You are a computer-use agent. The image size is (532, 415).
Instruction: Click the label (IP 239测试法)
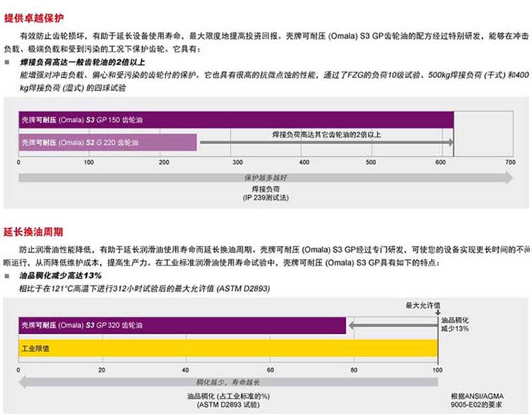[x=266, y=197]
